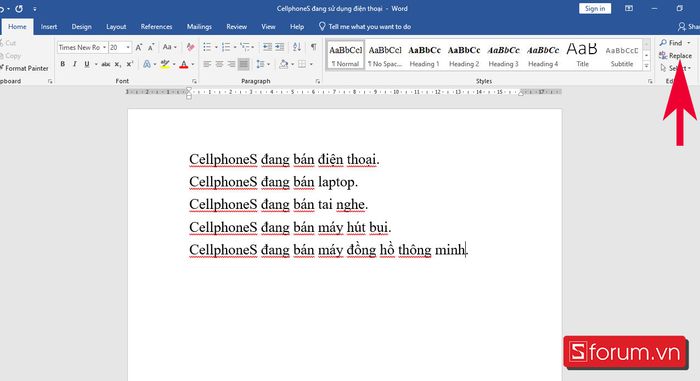
Task: Clear all formatting eraser icon
Action: click(x=191, y=47)
